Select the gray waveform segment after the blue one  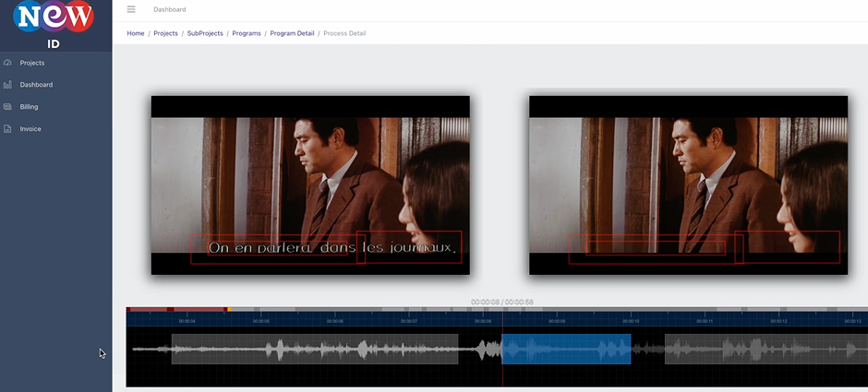766,349
